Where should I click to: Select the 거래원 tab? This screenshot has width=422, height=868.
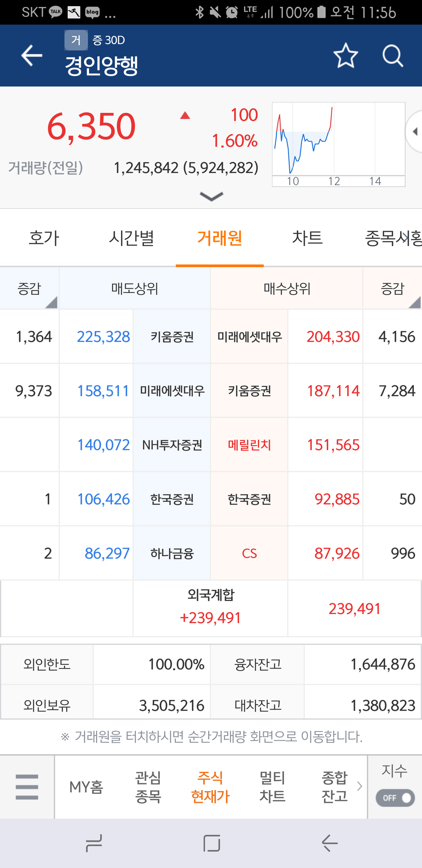(220, 238)
